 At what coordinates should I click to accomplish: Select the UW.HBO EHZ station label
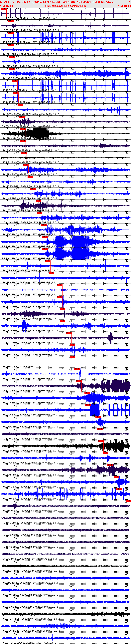30,607
